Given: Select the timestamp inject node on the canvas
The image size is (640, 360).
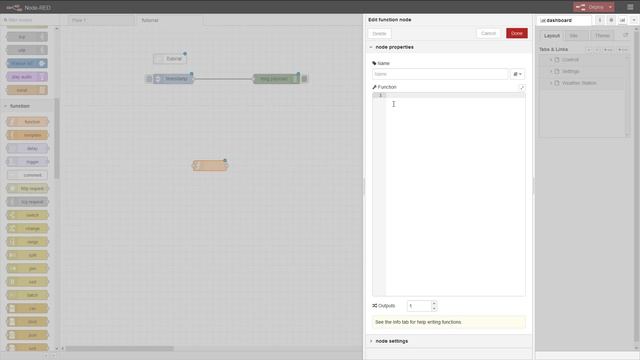Looking at the screenshot, I should tap(173, 79).
